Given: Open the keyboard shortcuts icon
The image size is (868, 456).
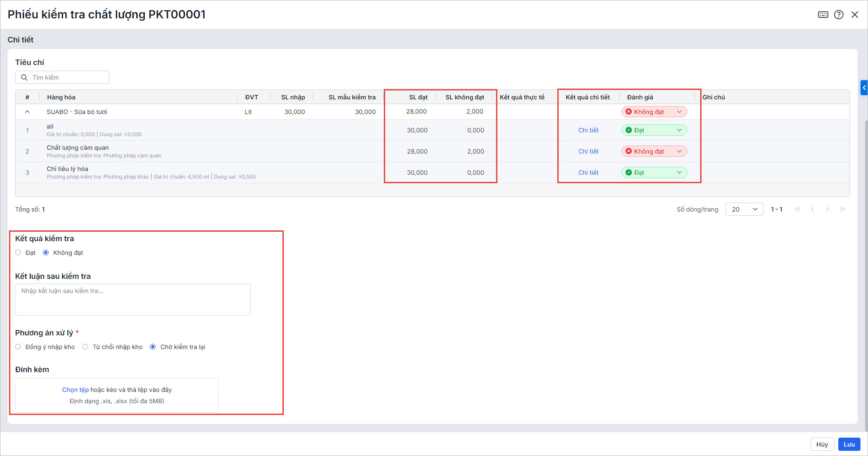Looking at the screenshot, I should (x=823, y=15).
